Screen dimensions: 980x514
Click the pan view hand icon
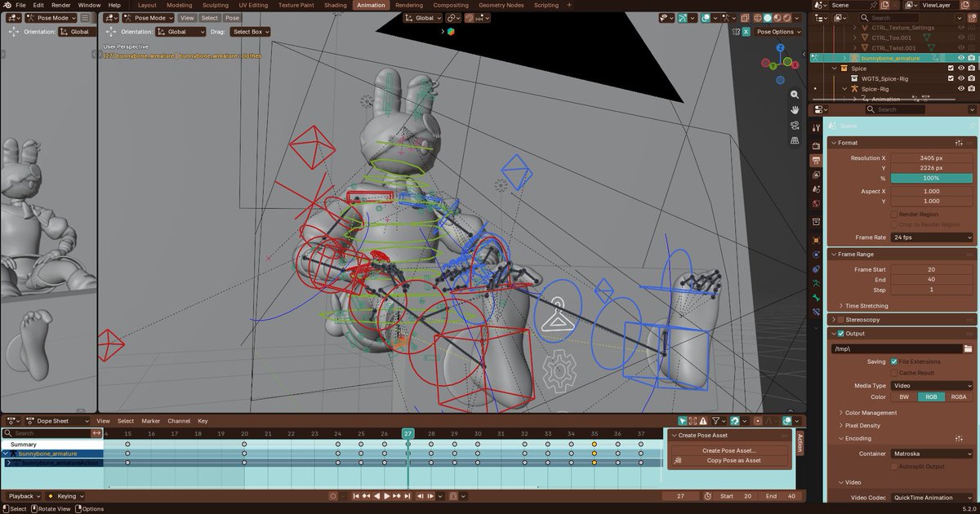(794, 110)
